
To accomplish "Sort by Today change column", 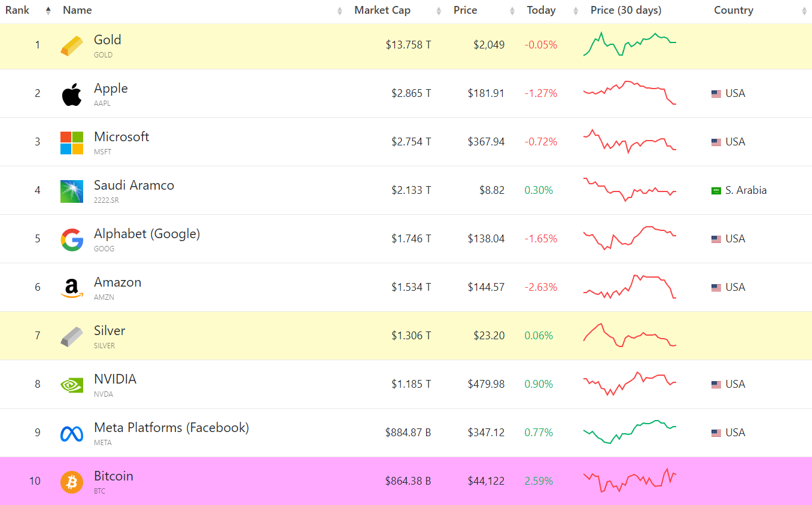I will click(541, 10).
